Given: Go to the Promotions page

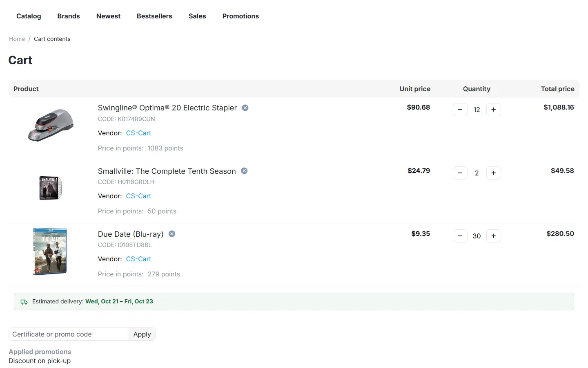Looking at the screenshot, I should pos(241,16).
